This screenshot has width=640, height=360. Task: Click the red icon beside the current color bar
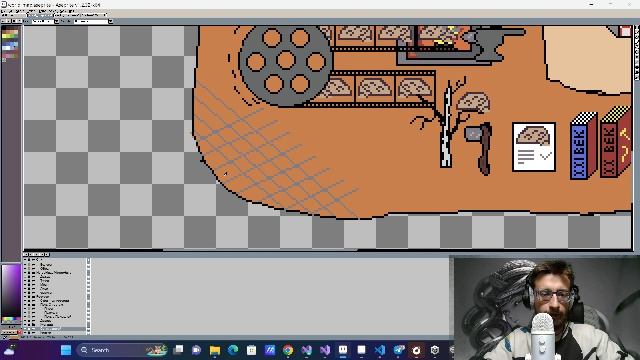(x=20, y=332)
